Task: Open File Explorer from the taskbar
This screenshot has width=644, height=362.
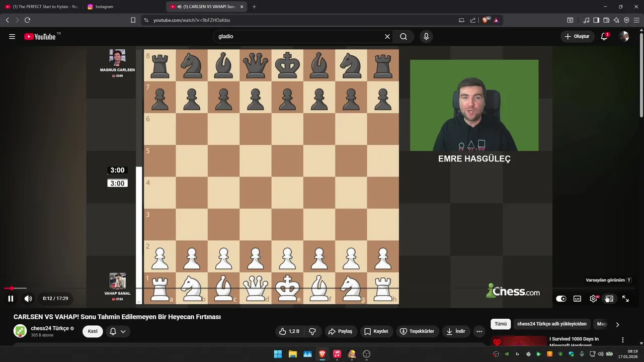Action: pos(292,354)
